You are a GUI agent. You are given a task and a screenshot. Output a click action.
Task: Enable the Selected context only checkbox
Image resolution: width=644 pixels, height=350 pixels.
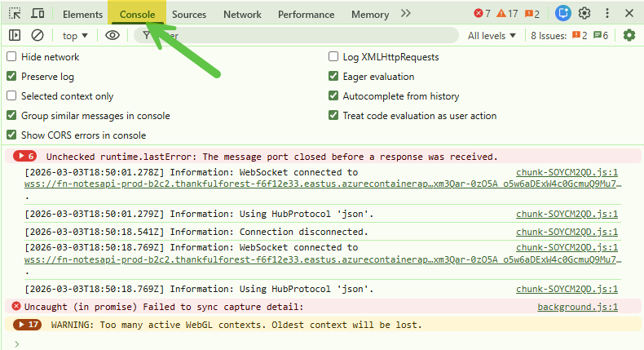11,95
